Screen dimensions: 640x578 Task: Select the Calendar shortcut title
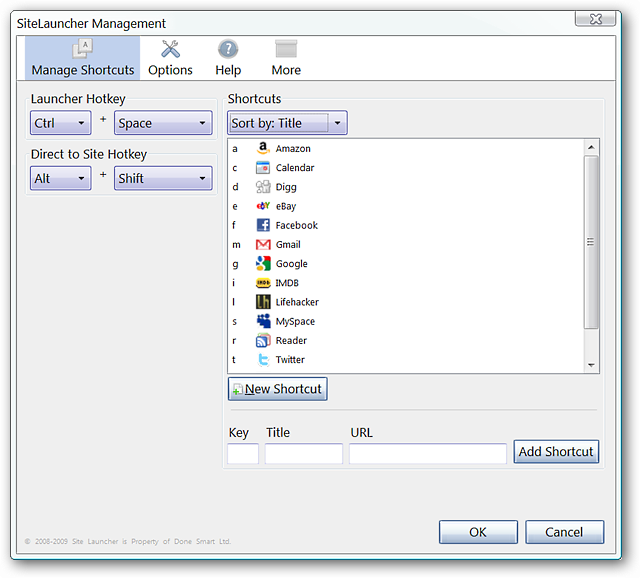click(x=295, y=168)
